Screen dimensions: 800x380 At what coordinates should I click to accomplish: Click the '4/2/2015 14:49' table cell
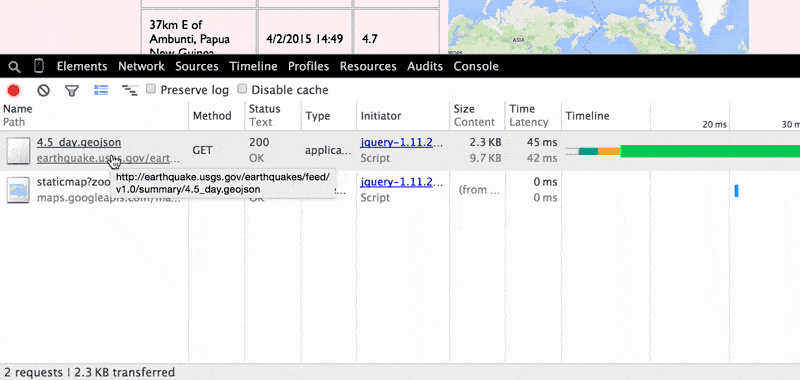pos(305,31)
